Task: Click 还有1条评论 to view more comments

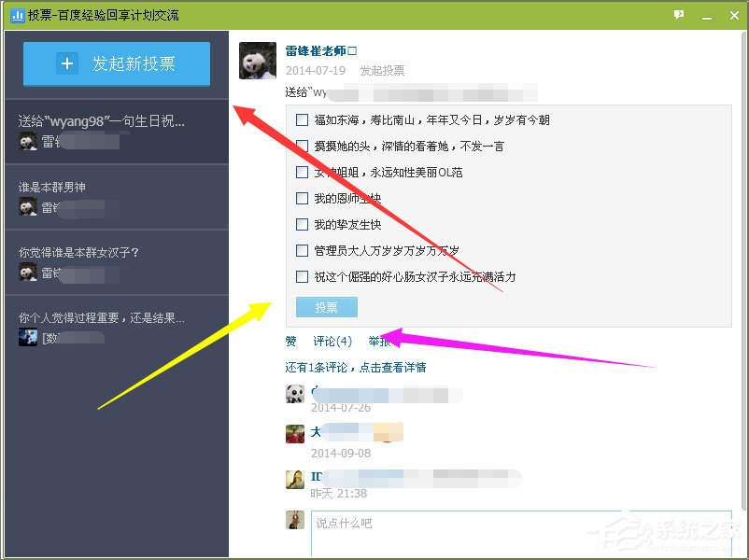Action: pos(355,366)
